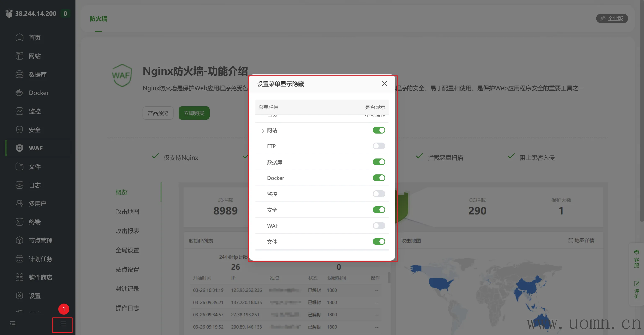Close the 设置菜单显示隐藏 dialog
This screenshot has width=644, height=335.
[384, 84]
